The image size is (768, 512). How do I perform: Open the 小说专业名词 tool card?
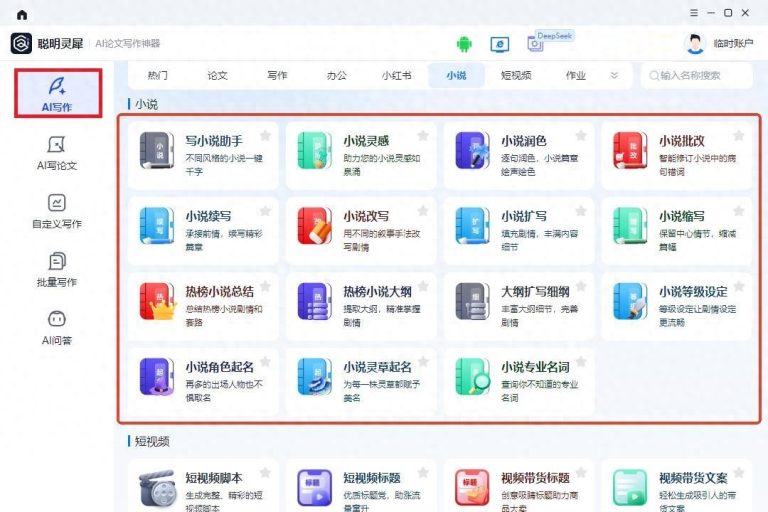pyautogui.click(x=518, y=381)
